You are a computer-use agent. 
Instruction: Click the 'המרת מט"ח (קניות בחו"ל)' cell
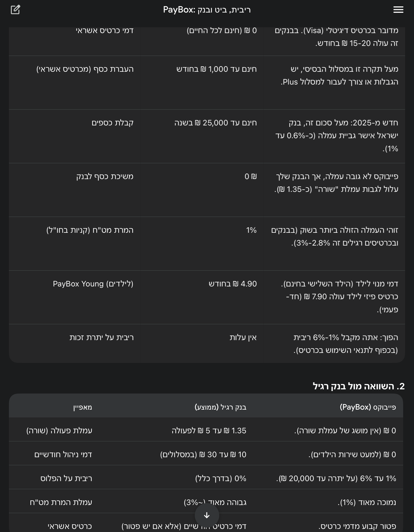pyautogui.click(x=90, y=230)
